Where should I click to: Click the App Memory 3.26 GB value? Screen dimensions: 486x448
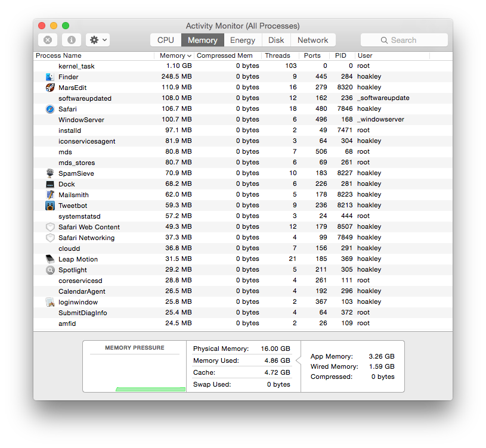click(382, 356)
